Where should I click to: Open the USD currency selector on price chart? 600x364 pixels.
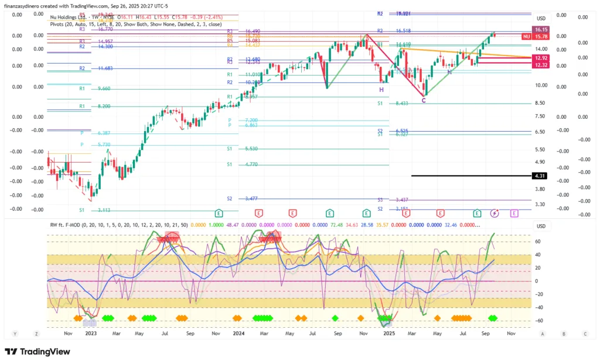click(541, 18)
